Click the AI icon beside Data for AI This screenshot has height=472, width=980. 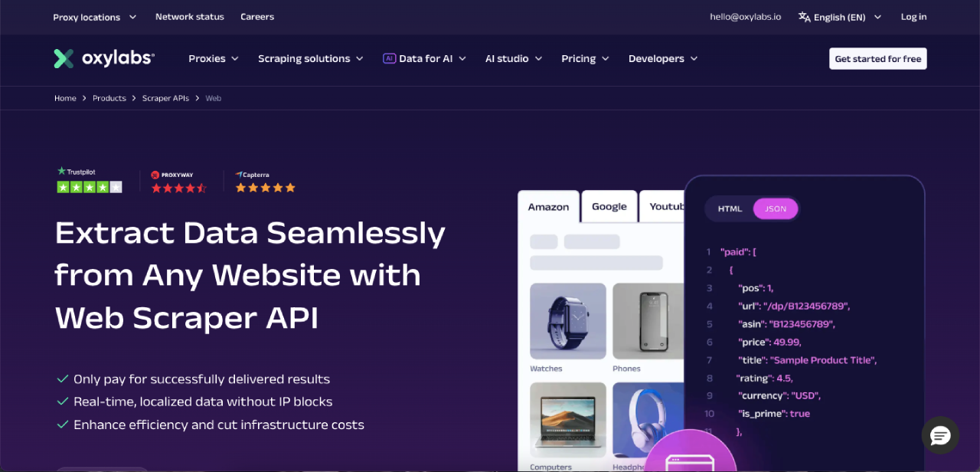pos(389,58)
